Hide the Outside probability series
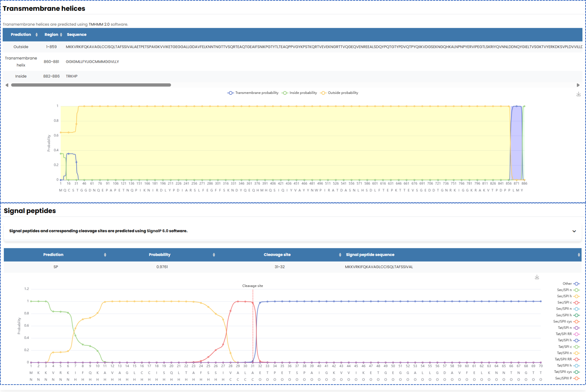The height and width of the screenshot is (392, 586). coord(339,93)
